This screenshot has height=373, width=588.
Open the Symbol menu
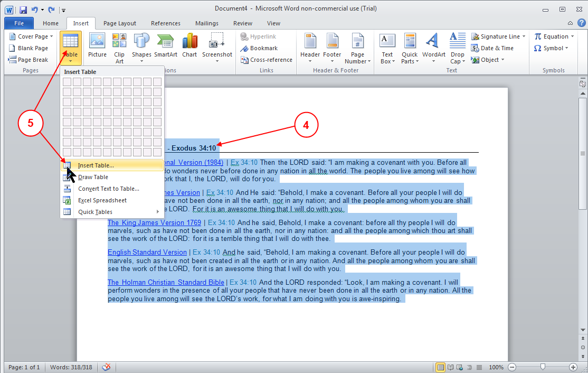551,48
